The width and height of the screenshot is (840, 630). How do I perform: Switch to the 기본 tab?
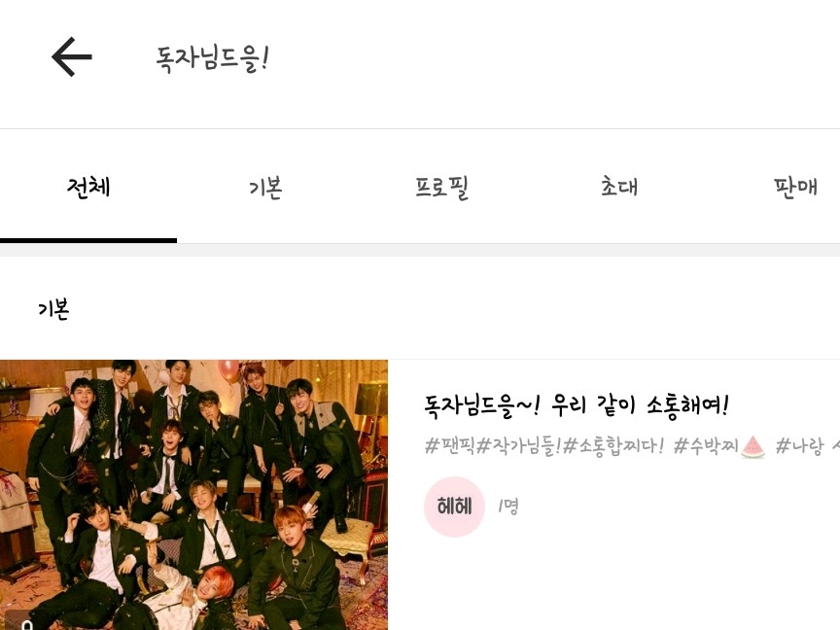(265, 188)
